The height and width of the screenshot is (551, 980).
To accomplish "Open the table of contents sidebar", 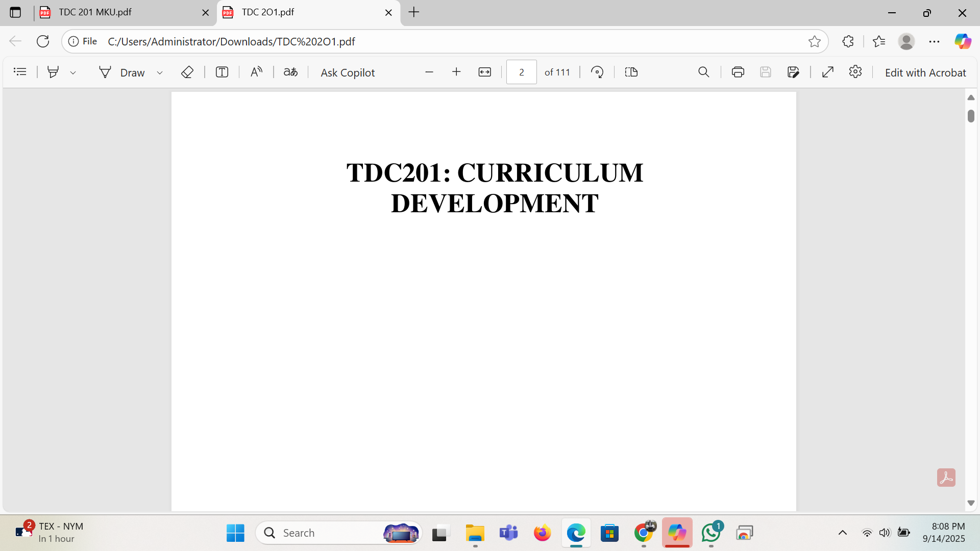I will 20,72.
